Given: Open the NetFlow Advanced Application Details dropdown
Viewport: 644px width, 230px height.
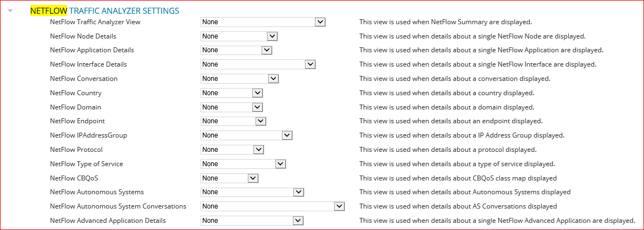Looking at the screenshot, I should tap(252, 221).
